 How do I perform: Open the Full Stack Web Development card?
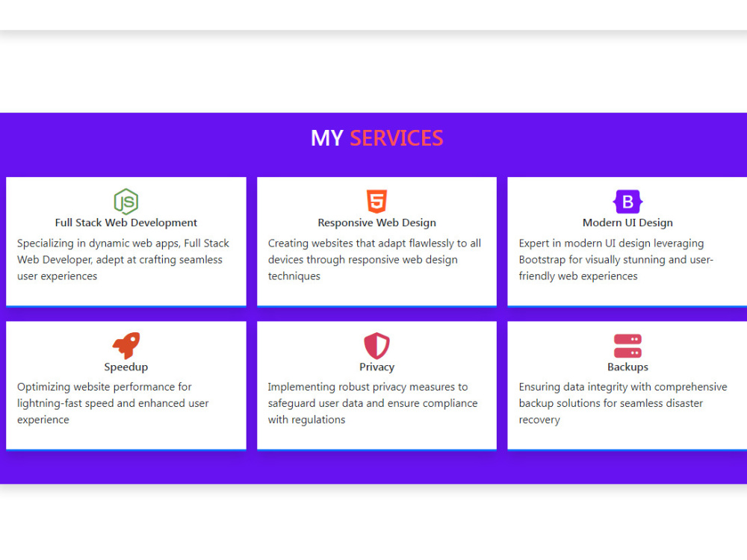pos(125,240)
